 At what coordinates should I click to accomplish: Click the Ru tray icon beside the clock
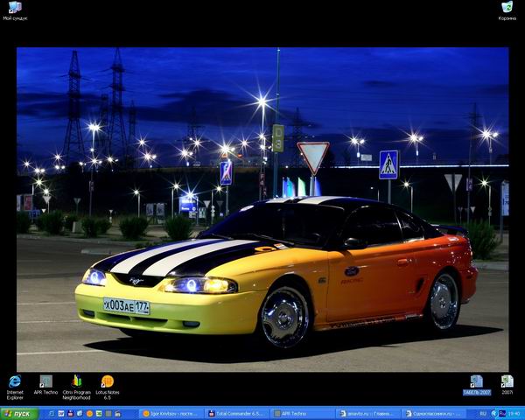501,414
